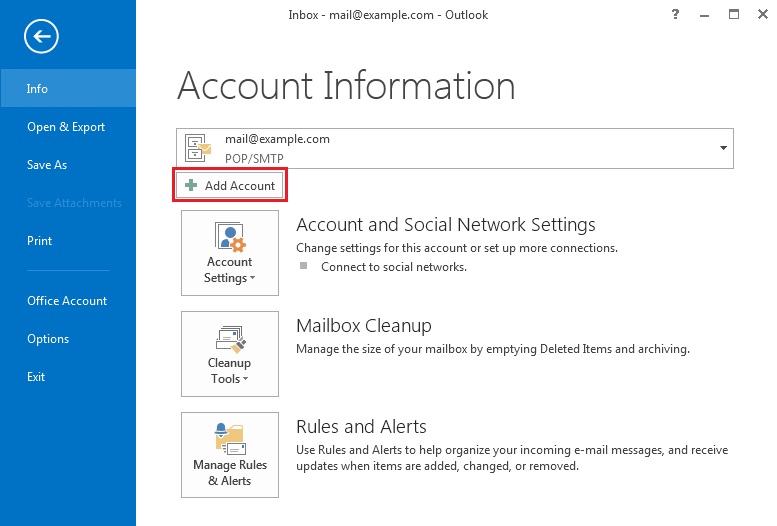This screenshot has height=526, width=777.
Task: Click the back arrow circle icon
Action: click(41, 36)
